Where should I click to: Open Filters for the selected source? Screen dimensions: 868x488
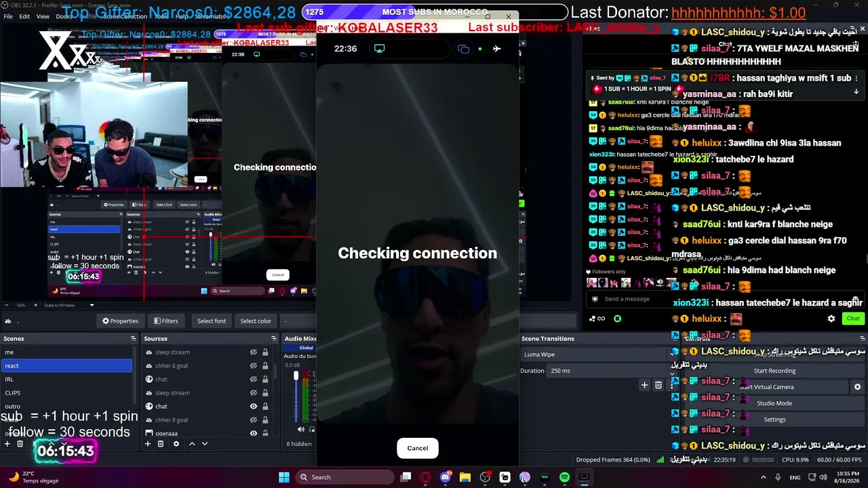[166, 321]
